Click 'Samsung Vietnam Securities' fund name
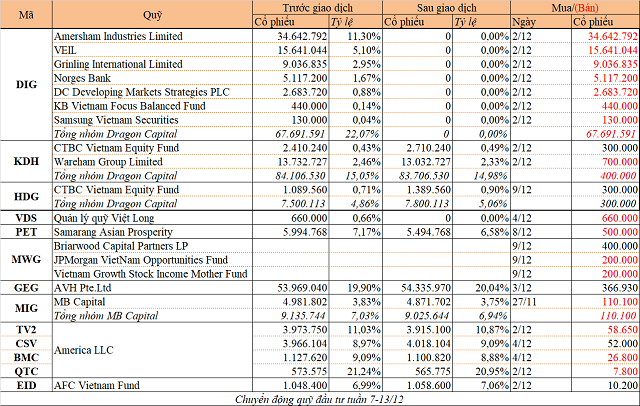Screen dimensions: 640x406 click(116, 120)
